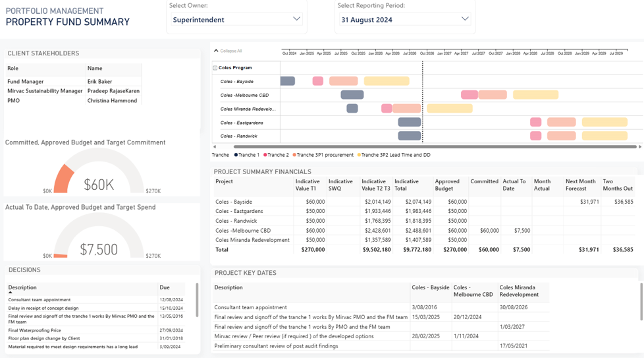Click the Gantt scroll left arrow
This screenshot has width=644, height=358.
tap(215, 147)
